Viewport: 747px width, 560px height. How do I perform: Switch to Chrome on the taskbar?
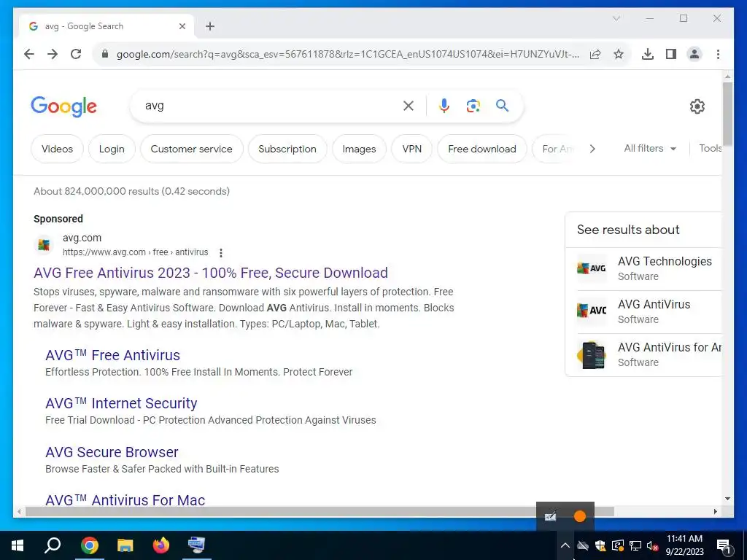89,545
